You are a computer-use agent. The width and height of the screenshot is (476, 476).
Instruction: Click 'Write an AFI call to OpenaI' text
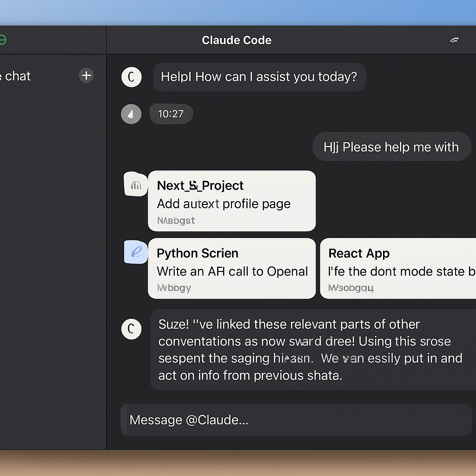[x=232, y=271]
